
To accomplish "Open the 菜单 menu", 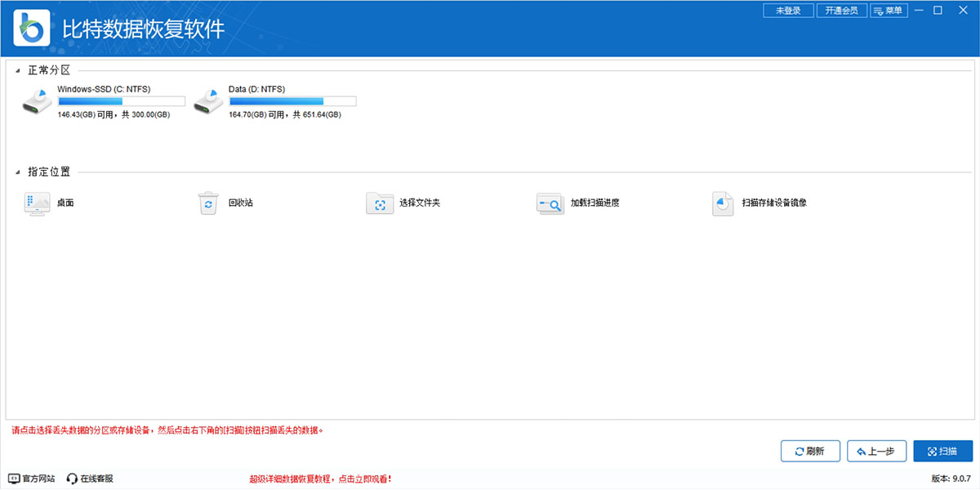I will click(888, 11).
